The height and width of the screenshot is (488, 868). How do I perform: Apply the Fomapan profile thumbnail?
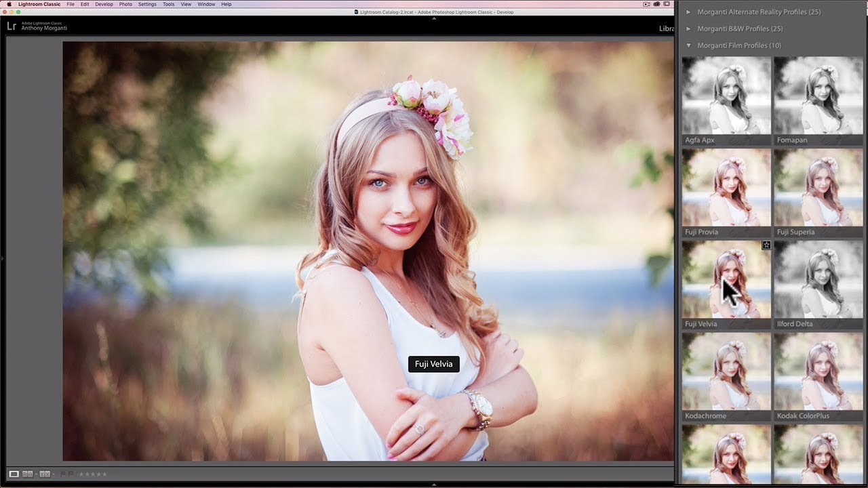818,95
